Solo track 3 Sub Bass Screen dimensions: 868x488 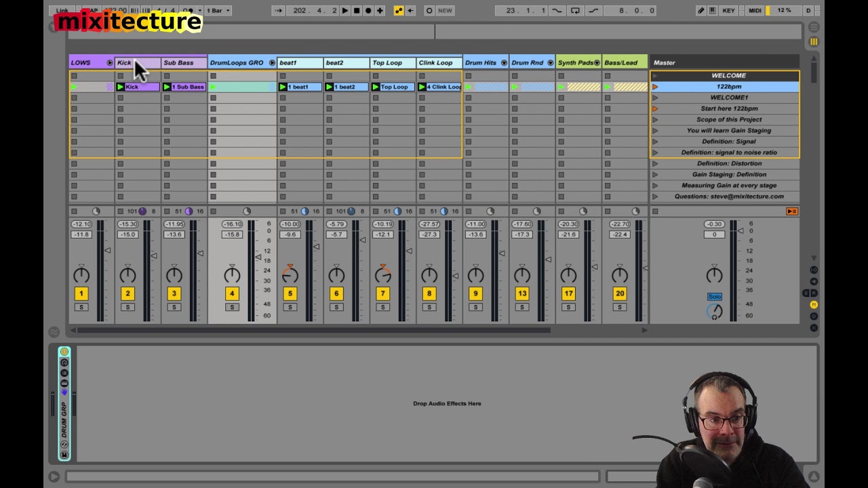(174, 308)
